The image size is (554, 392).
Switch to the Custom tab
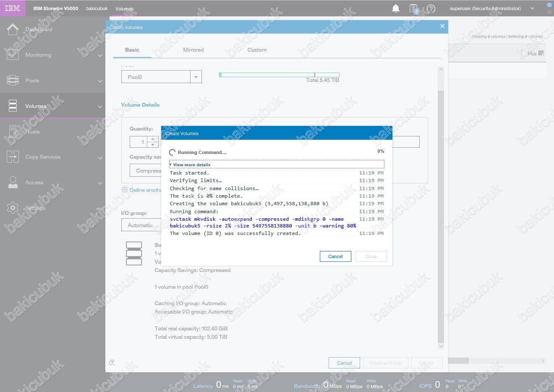click(x=257, y=50)
